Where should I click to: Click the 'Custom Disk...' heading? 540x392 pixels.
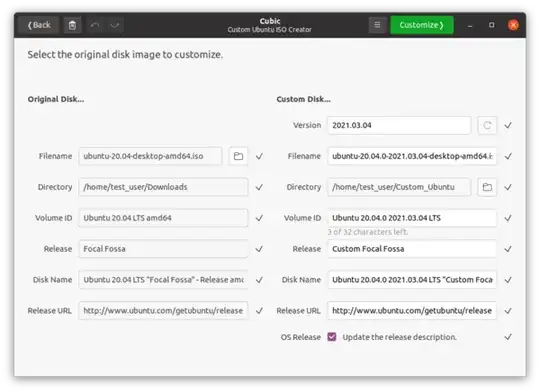point(303,99)
